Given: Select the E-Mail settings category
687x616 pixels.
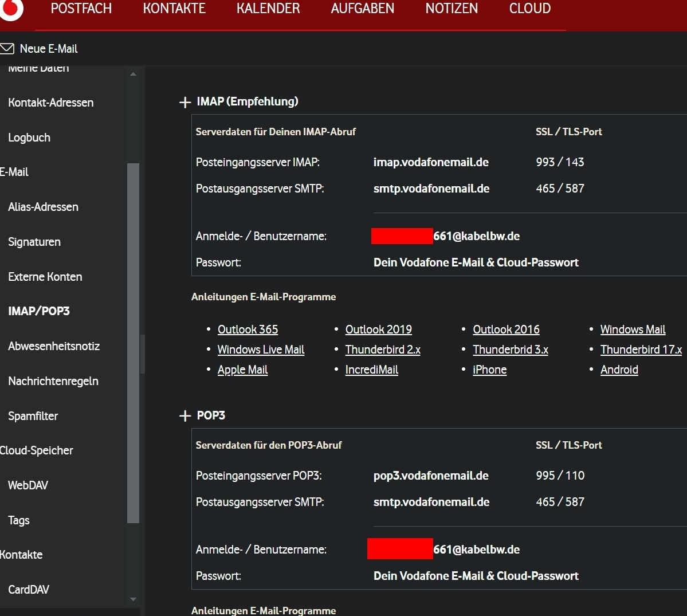Looking at the screenshot, I should click(14, 172).
